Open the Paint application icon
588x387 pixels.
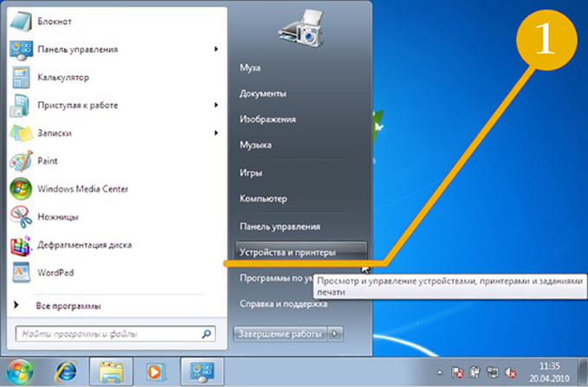coord(19,161)
